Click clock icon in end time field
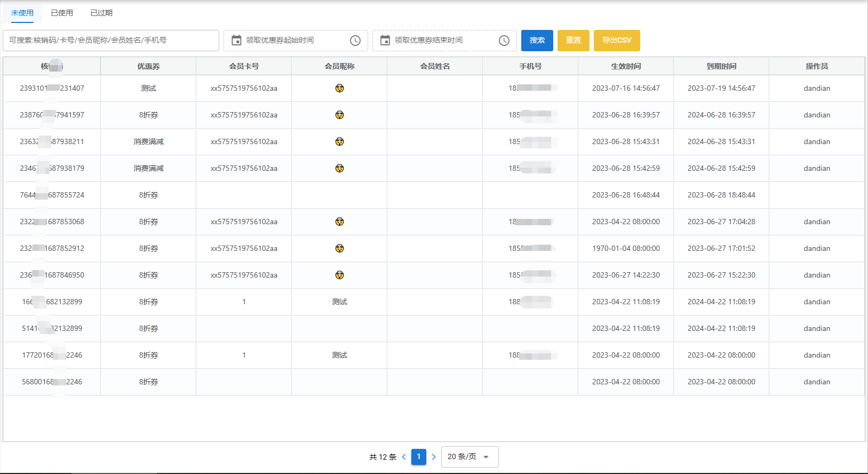Viewport: 868px width, 474px height. 504,41
